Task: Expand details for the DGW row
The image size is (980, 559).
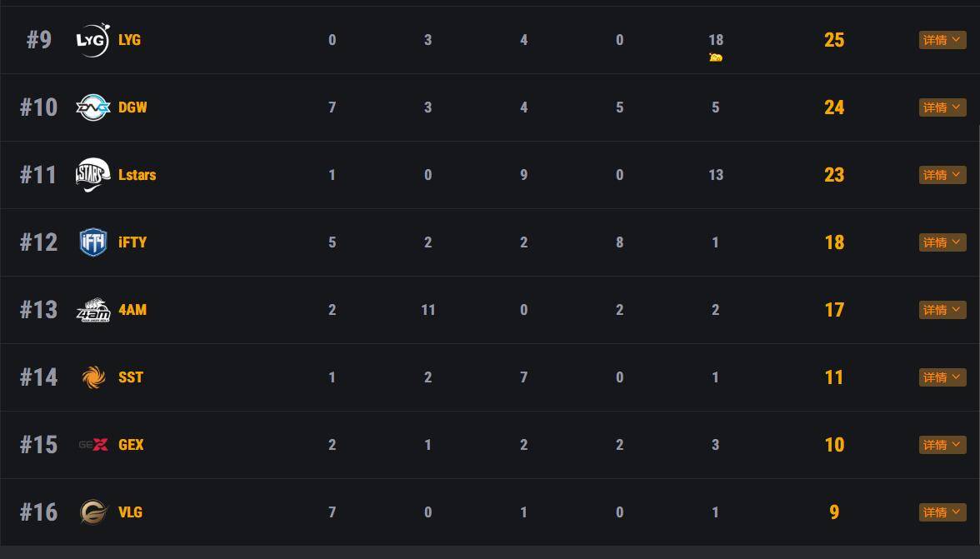Action: tap(942, 107)
